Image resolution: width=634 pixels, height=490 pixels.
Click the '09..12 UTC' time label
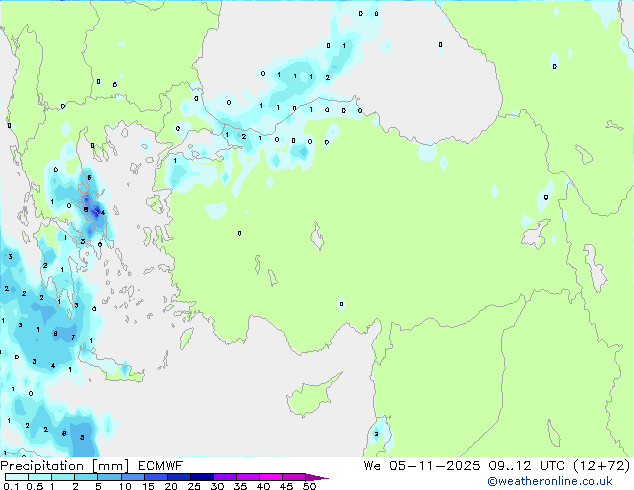[x=526, y=466]
